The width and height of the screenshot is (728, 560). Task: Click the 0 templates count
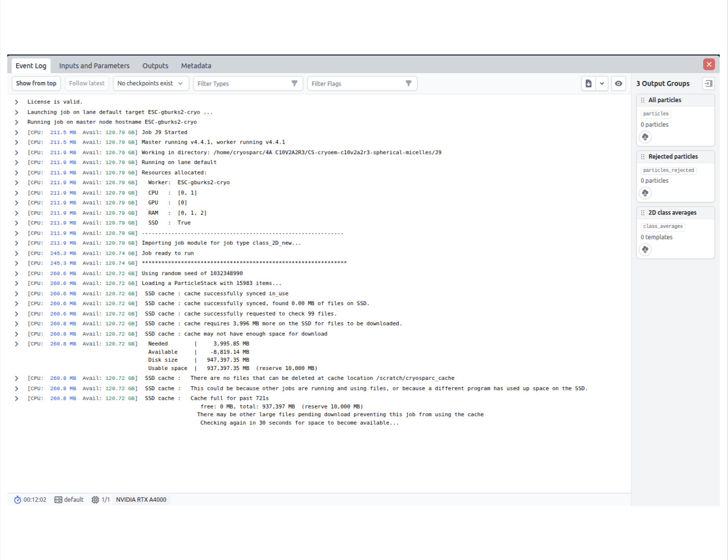pyautogui.click(x=656, y=237)
